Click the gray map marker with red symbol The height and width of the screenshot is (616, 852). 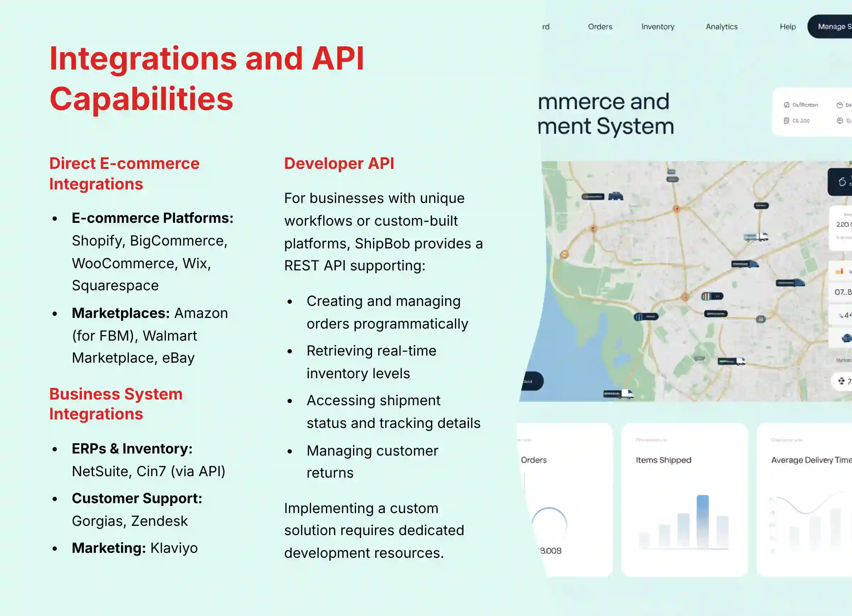(761, 319)
